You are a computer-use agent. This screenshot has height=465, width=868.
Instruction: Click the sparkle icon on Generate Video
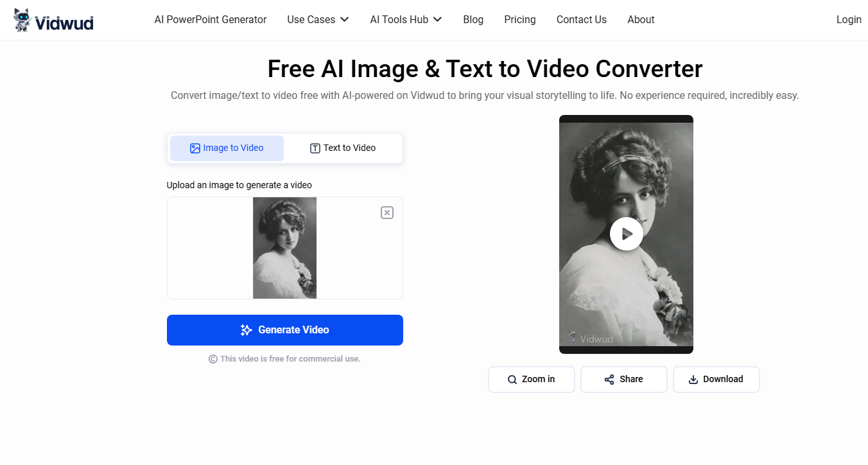tap(246, 330)
